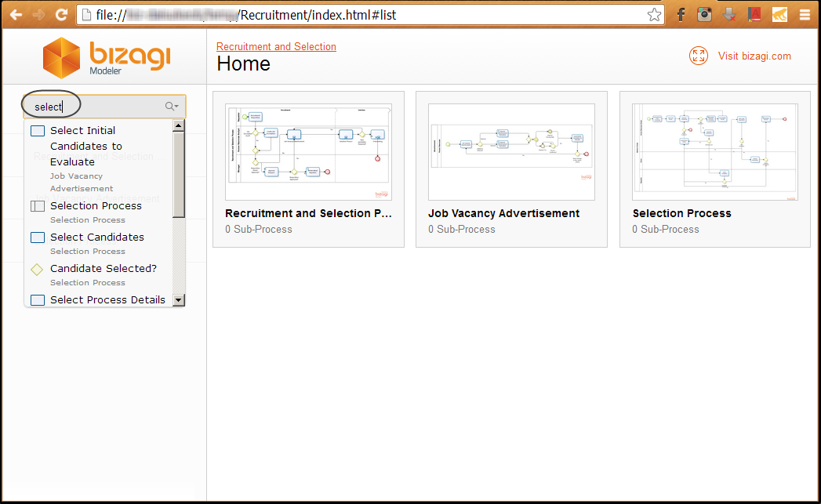Click the full screen icon near Visit bizagi.com
Viewport: 821px width, 504px height.
point(699,56)
